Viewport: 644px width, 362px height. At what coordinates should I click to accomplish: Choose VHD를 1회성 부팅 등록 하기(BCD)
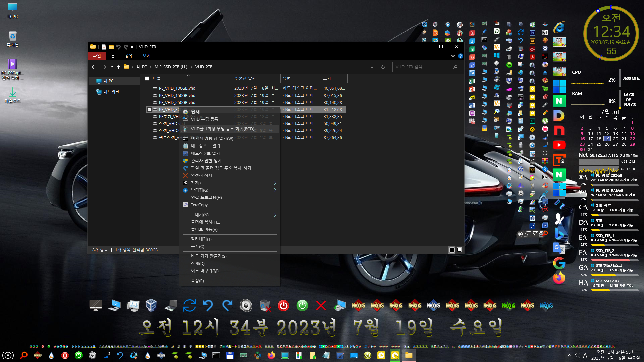coord(230,129)
